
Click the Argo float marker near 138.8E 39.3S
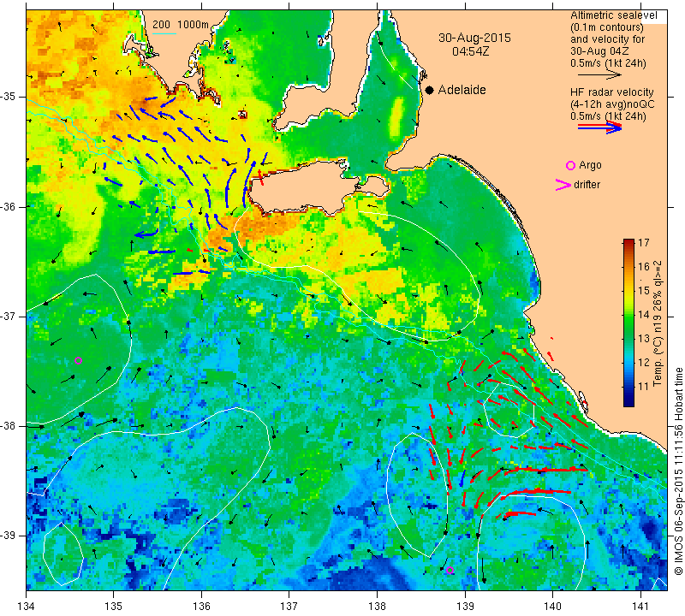click(x=450, y=570)
